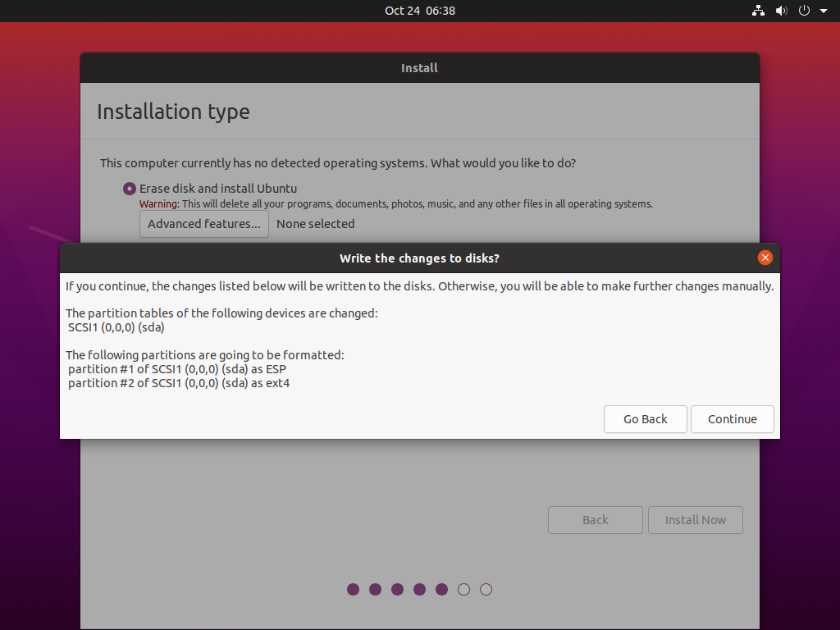The height and width of the screenshot is (630, 840).
Task: Click the Install window title bar
Action: (x=419, y=68)
